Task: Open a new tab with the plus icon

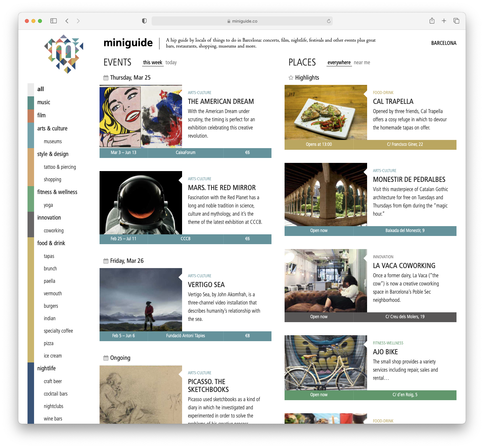Action: [x=444, y=21]
